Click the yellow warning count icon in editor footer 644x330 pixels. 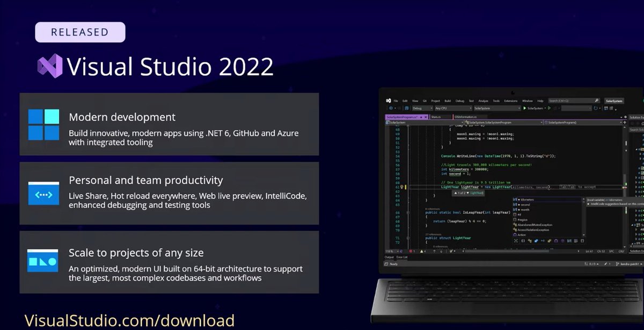(x=421, y=252)
